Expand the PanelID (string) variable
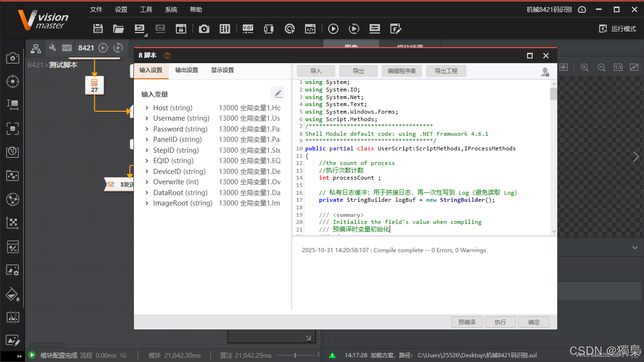This screenshot has height=362, width=644. pos(147,140)
